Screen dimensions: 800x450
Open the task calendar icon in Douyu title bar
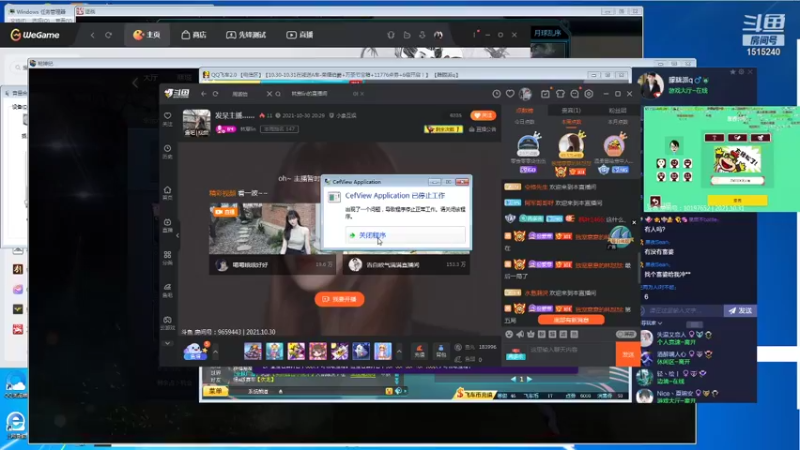[545, 94]
